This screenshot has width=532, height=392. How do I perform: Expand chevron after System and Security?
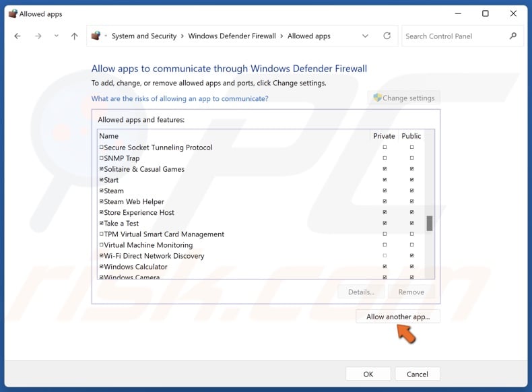[x=182, y=36]
